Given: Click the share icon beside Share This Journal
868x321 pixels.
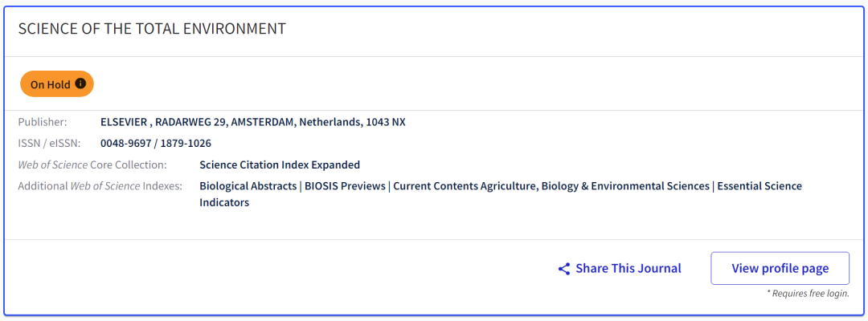Looking at the screenshot, I should click(x=564, y=269).
